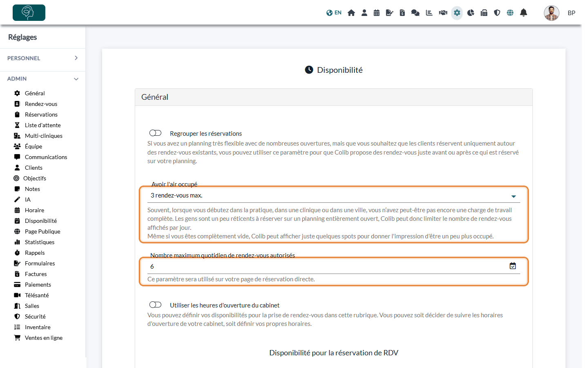Focus the maximum daily appointments field
588x368 pixels.
coord(334,267)
